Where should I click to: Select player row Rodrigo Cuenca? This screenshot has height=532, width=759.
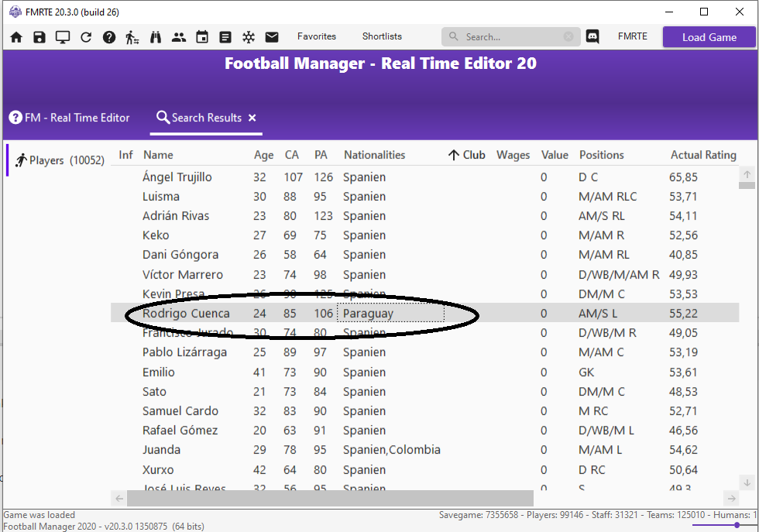pos(425,313)
